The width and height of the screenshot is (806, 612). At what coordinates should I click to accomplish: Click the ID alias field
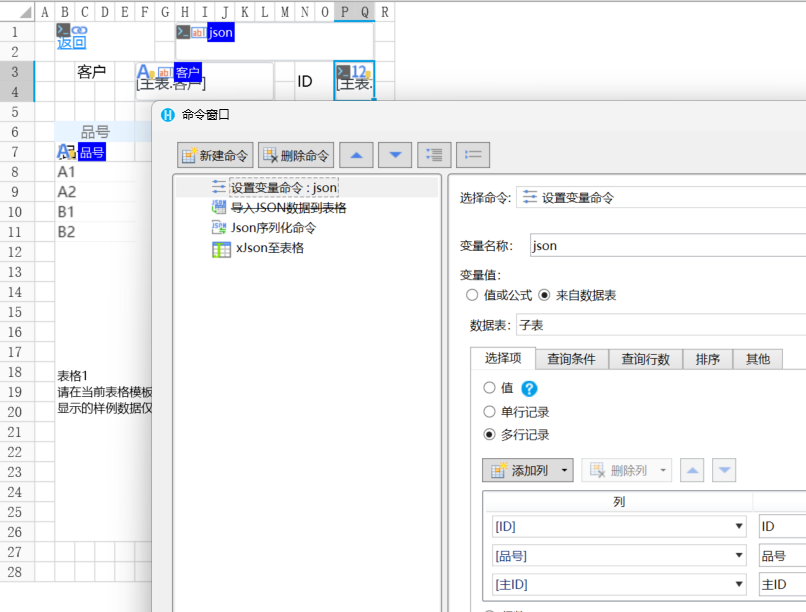tap(782, 526)
